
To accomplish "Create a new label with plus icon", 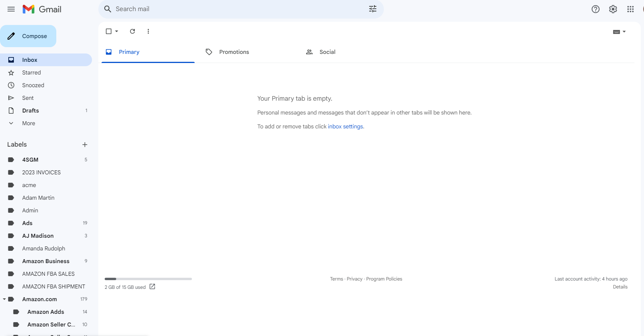I will (x=85, y=145).
